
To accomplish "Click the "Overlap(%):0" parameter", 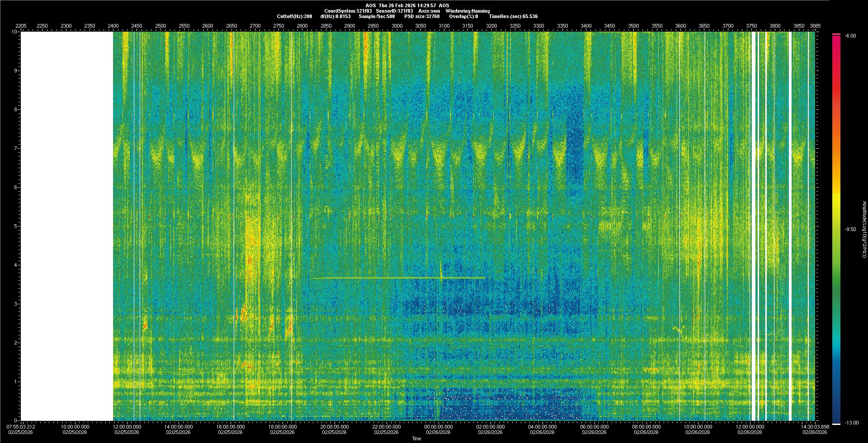I will [x=463, y=16].
